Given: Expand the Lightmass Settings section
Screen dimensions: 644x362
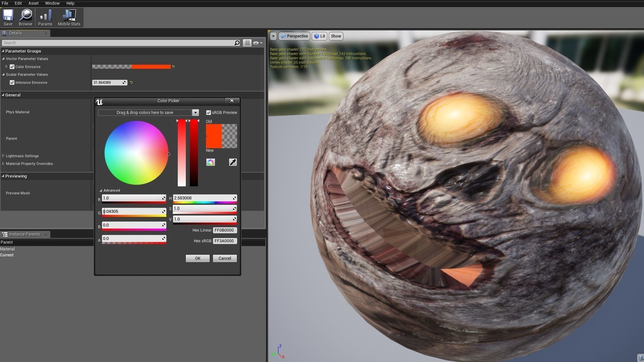Looking at the screenshot, I should point(3,156).
